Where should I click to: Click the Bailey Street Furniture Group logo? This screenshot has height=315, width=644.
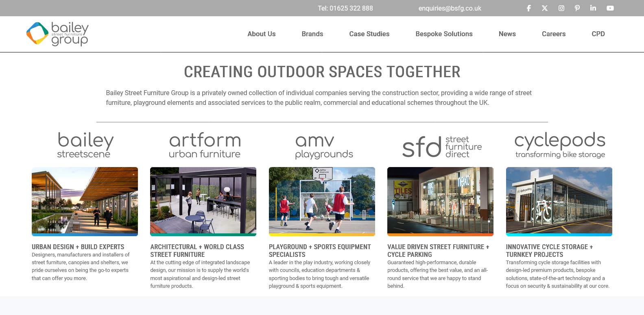coord(57,34)
